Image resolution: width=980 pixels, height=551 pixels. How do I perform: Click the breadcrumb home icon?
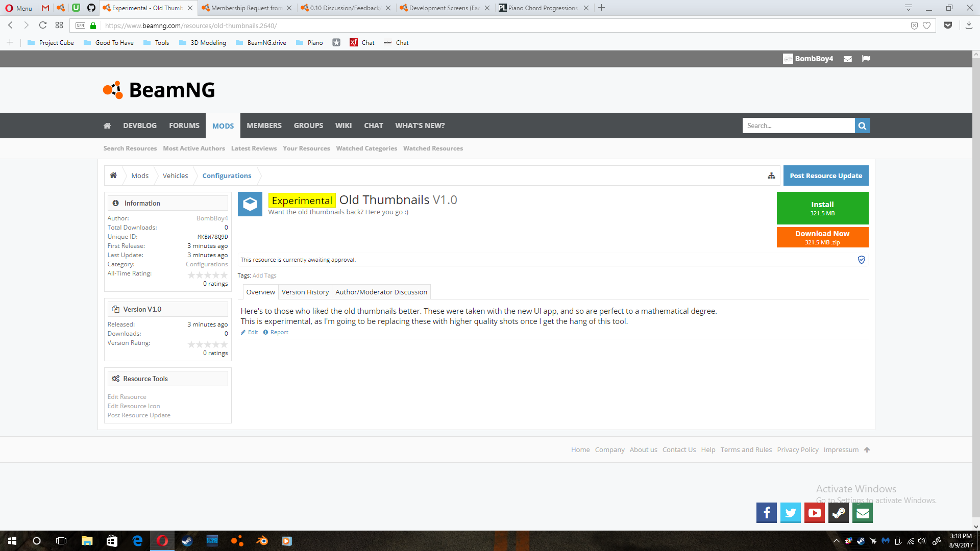[113, 176]
